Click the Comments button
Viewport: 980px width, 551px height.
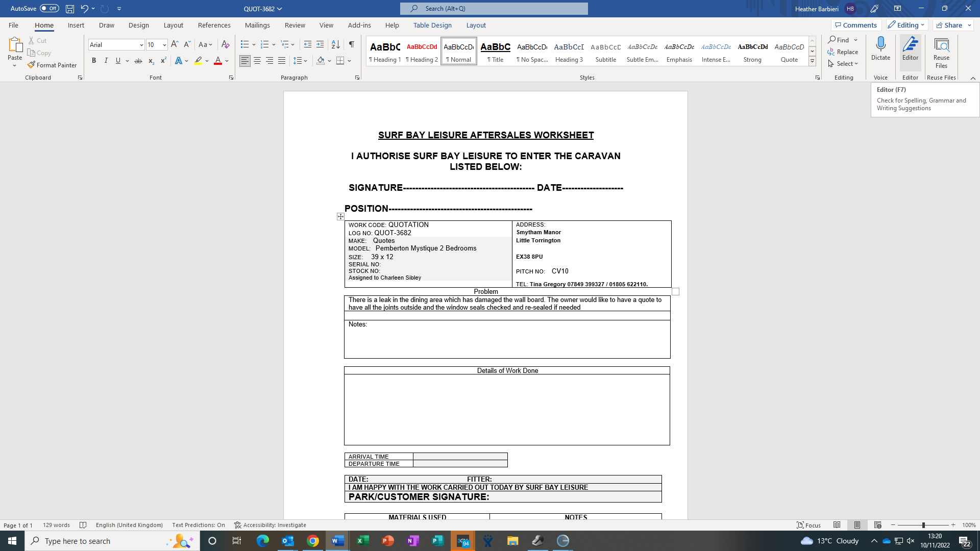[x=856, y=25]
